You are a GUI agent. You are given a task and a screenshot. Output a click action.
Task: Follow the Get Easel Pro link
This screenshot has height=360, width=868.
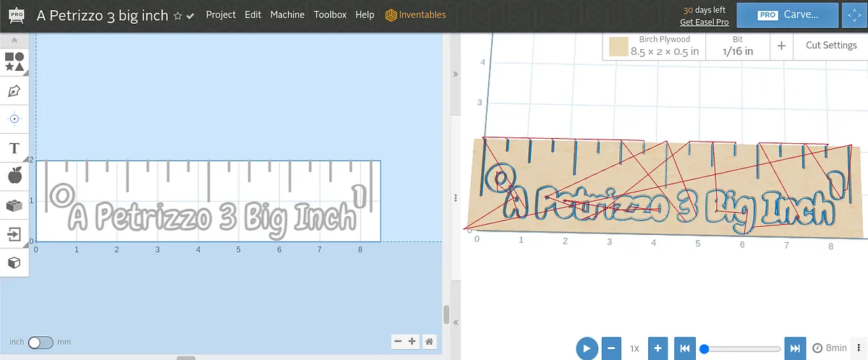[704, 22]
